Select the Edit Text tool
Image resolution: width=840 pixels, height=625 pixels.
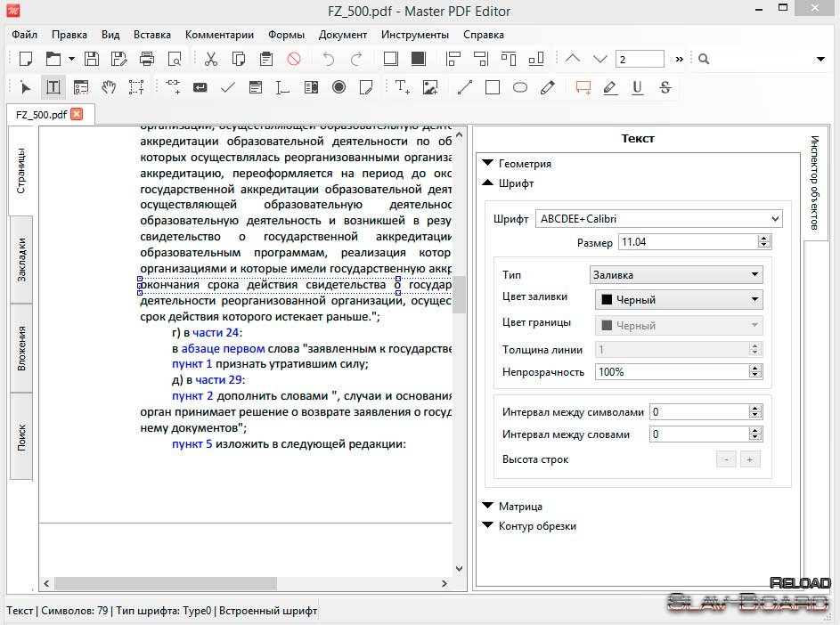(x=53, y=87)
